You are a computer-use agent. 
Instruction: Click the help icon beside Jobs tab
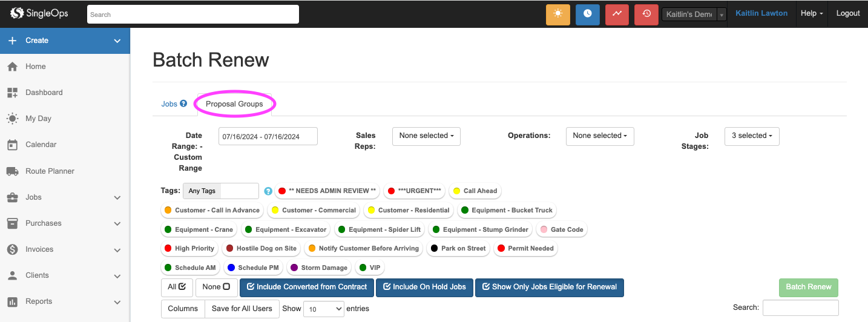click(x=183, y=104)
